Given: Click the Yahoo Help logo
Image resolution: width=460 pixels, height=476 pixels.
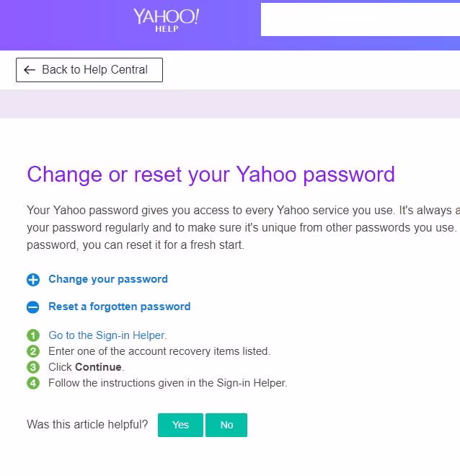Looking at the screenshot, I should click(166, 19).
